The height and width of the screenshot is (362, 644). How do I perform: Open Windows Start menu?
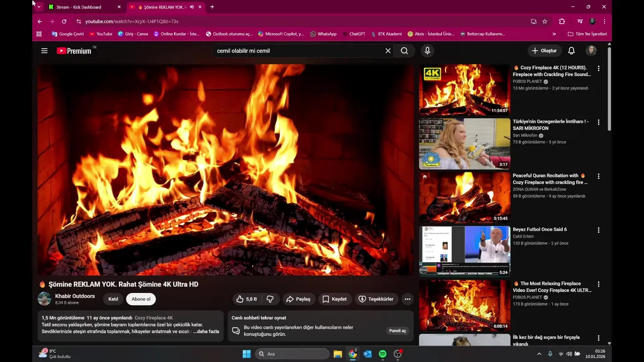tap(247, 354)
